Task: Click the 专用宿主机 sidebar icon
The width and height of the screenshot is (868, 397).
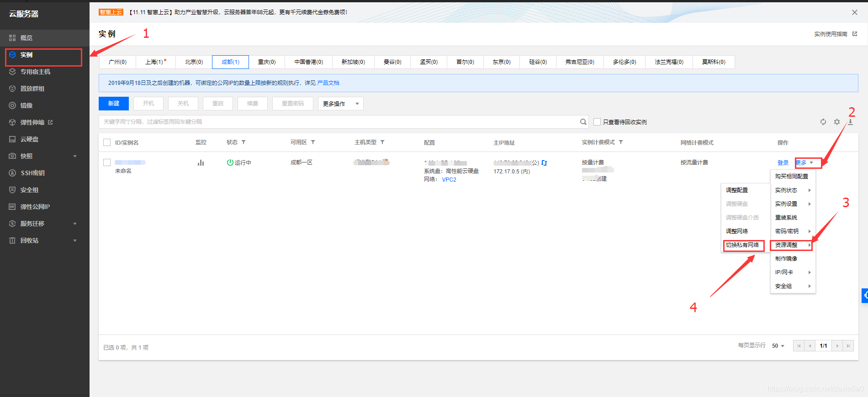Action: [x=12, y=72]
